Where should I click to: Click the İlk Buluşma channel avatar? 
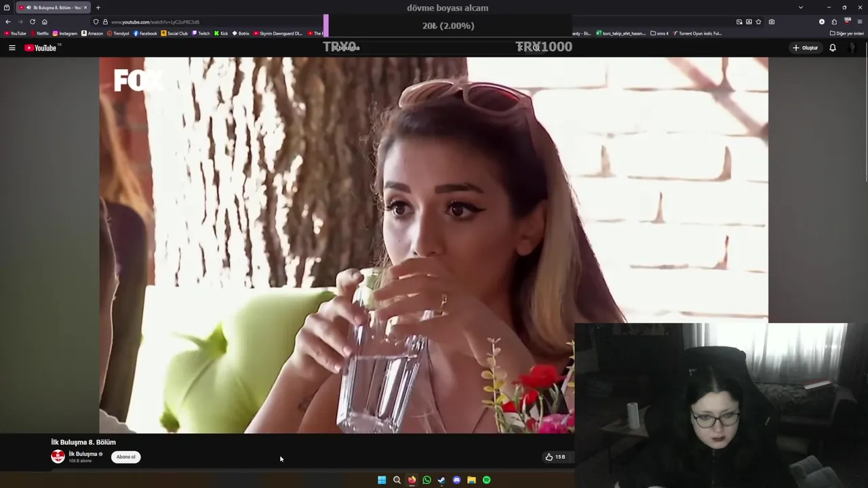[58, 457]
